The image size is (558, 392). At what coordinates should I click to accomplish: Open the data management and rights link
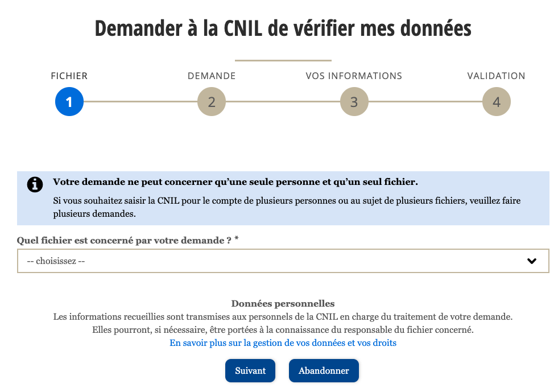283,343
